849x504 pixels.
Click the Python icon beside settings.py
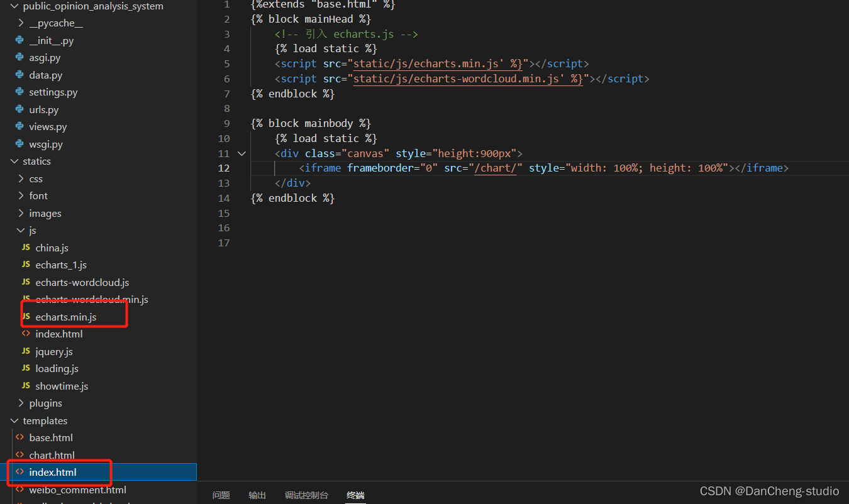click(19, 92)
